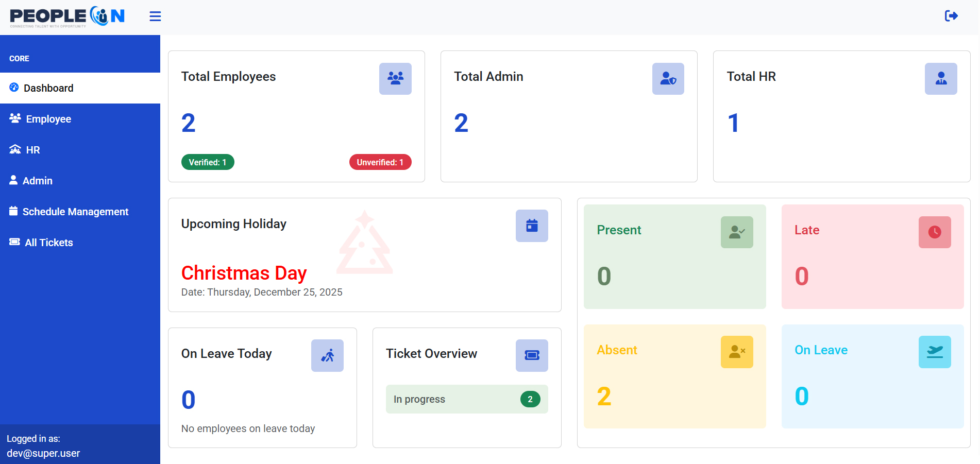Navigate to All Tickets
The image size is (980, 464).
(x=48, y=243)
